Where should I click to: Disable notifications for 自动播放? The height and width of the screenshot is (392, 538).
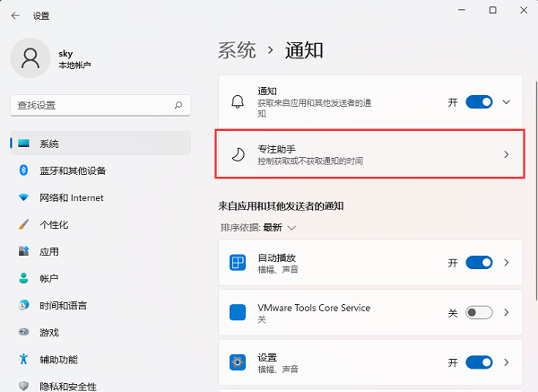[x=480, y=263]
